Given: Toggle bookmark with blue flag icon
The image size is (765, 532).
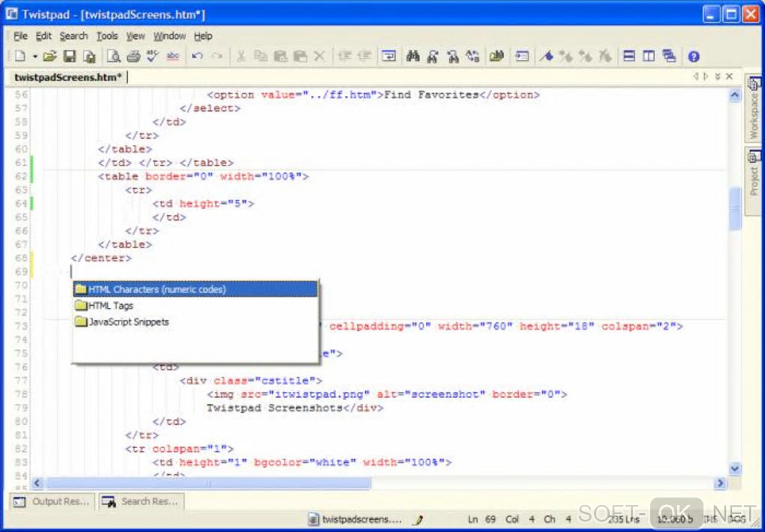Looking at the screenshot, I should coord(546,56).
